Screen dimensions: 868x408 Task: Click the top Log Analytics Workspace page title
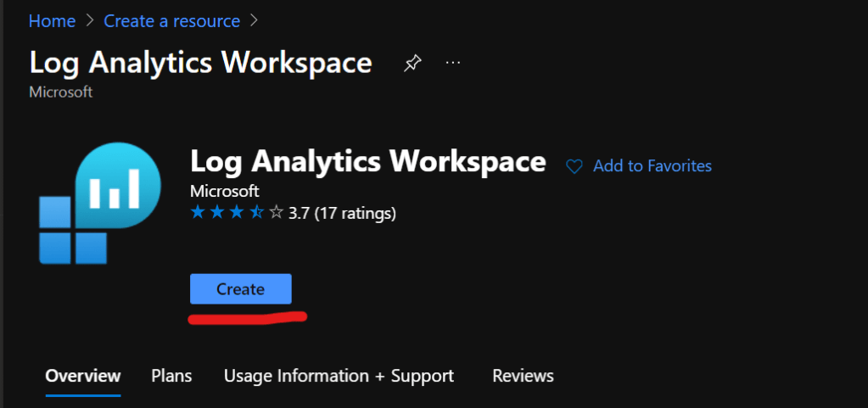200,64
